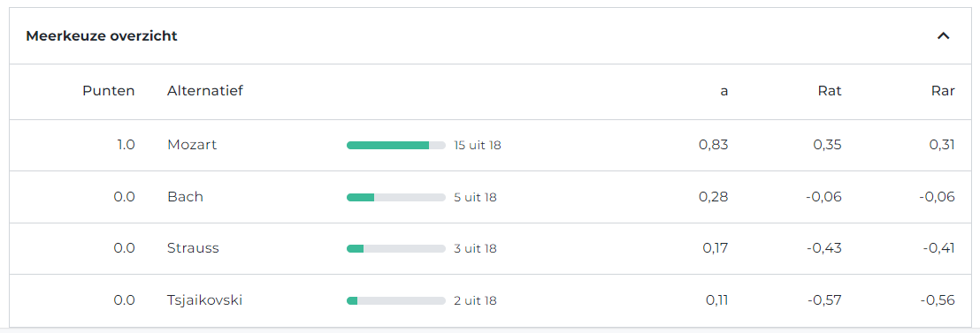
Task: Click Tsjaikovski's -0,57 Rat value
Action: [824, 300]
